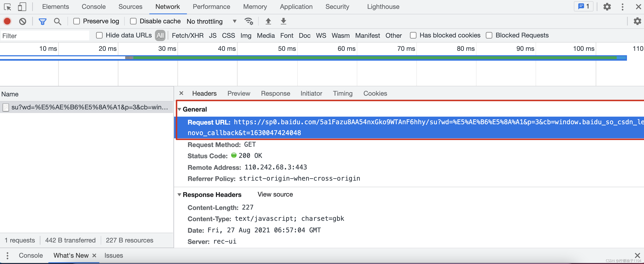Image resolution: width=644 pixels, height=264 pixels.
Task: Enable the Disable cache checkbox
Action: tap(133, 21)
